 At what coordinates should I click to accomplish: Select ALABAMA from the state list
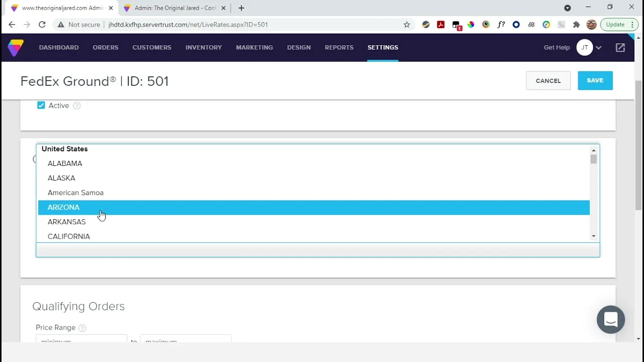(x=313, y=163)
